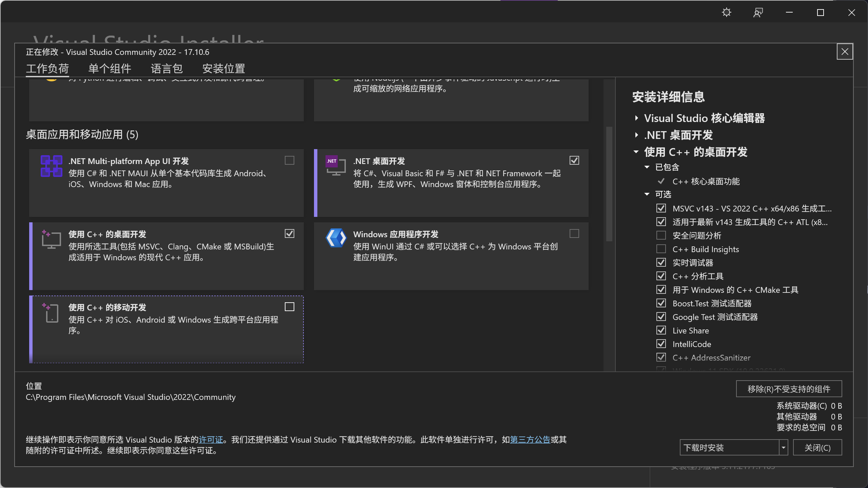
Task: Click 要求的总空间 0 B entry
Action: point(809,427)
